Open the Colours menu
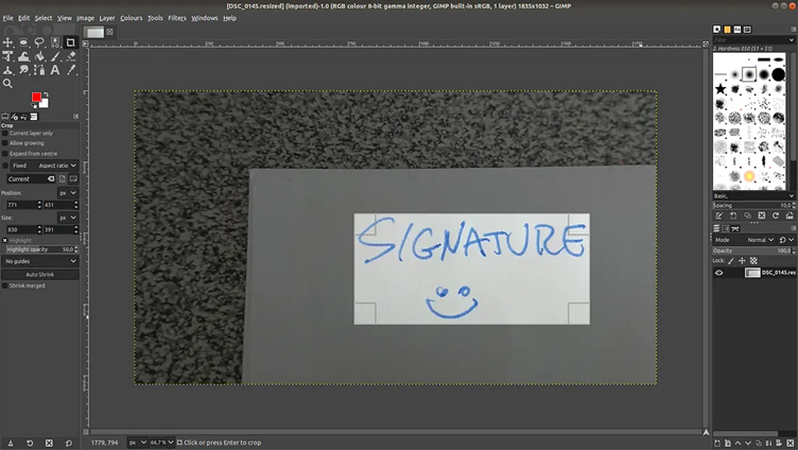 131,18
